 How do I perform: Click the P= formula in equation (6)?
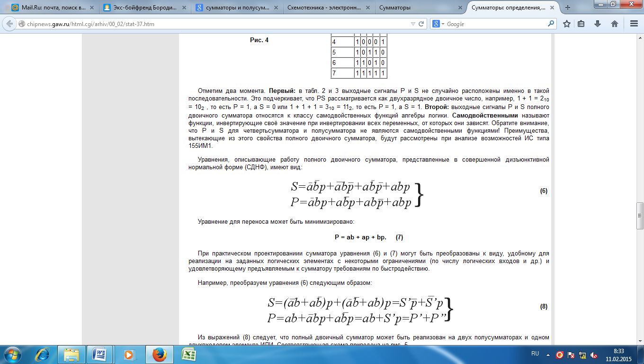point(351,202)
